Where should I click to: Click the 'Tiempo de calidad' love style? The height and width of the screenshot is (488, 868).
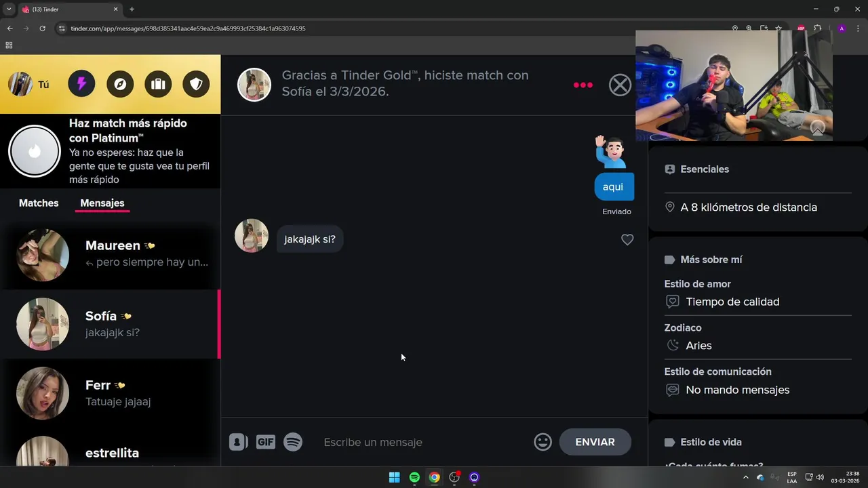[732, 302]
